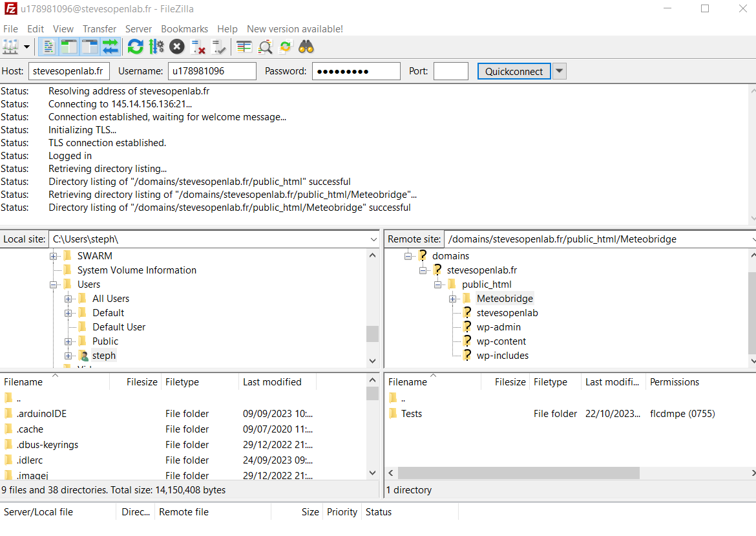Screen dimensions: 756x536
Task: Process the transfer queue icon
Action: click(156, 47)
